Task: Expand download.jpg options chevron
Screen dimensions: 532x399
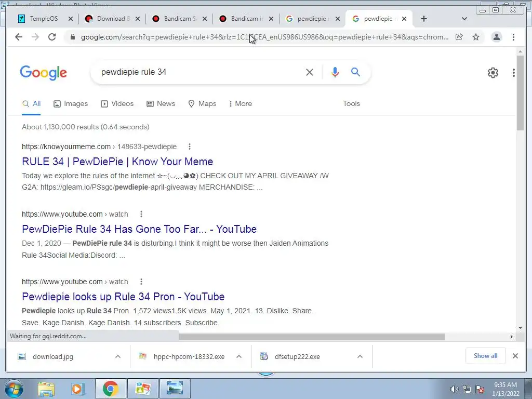Action: (118, 356)
